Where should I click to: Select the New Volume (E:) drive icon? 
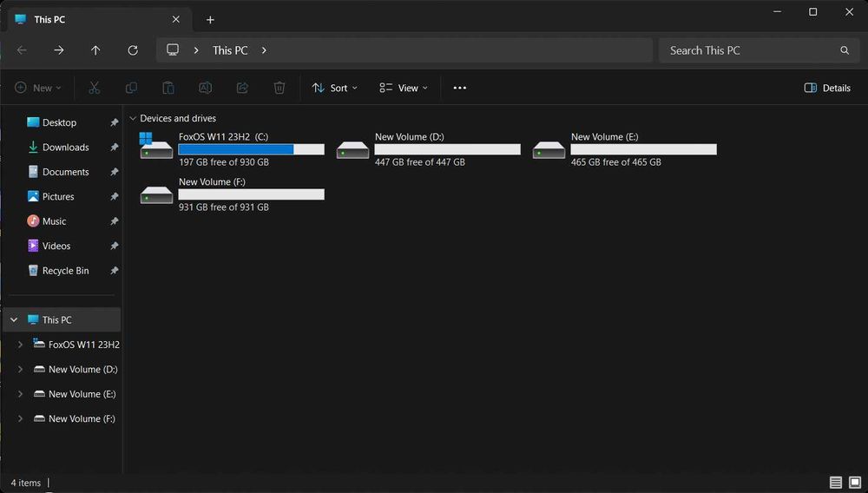coord(549,150)
